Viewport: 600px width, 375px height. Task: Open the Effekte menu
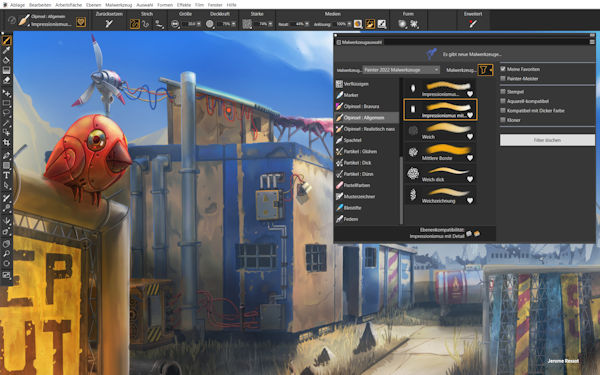click(184, 5)
